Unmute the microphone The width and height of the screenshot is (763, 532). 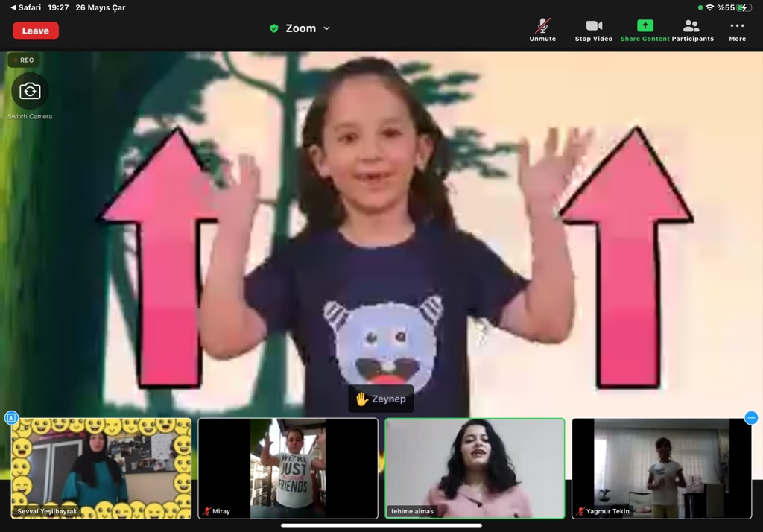(x=542, y=30)
